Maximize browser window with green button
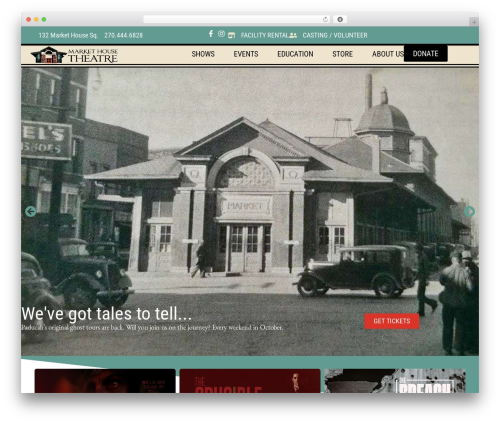Screen dimensions: 500x423 [44, 20]
